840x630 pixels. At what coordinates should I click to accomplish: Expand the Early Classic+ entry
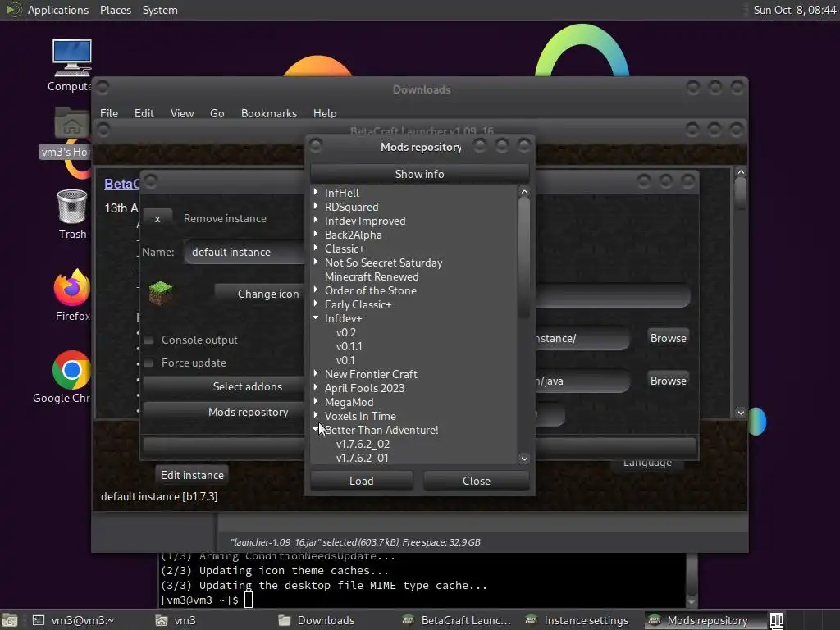[316, 304]
